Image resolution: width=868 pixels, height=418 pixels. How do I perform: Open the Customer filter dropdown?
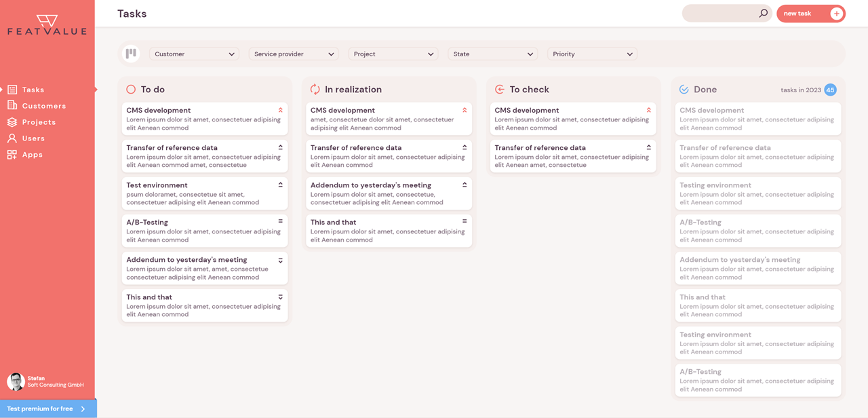194,54
